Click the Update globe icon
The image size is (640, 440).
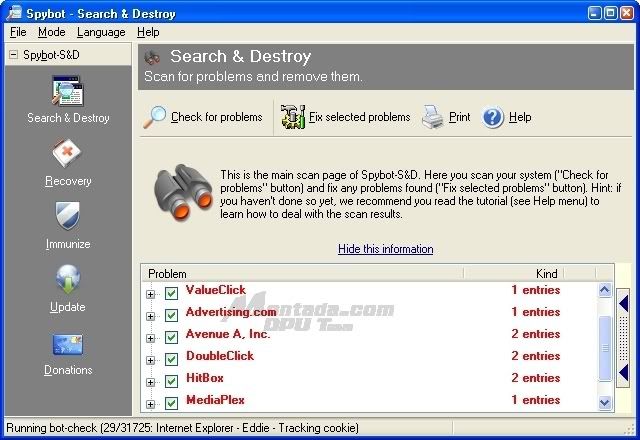pyautogui.click(x=68, y=279)
